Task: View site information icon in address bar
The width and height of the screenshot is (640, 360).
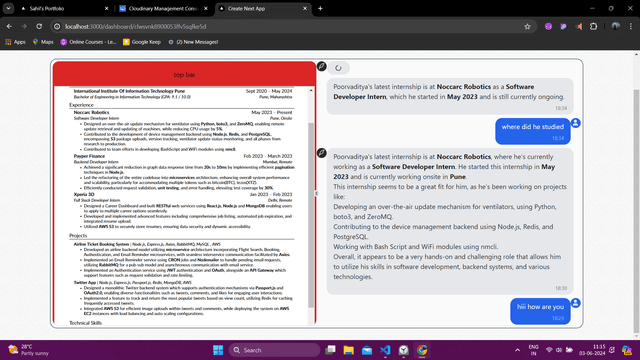Action: (x=57, y=27)
